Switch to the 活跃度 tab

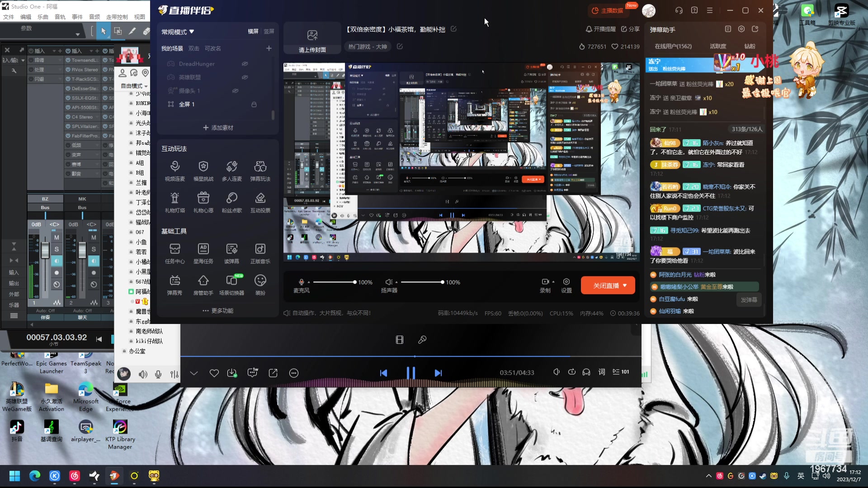(718, 46)
